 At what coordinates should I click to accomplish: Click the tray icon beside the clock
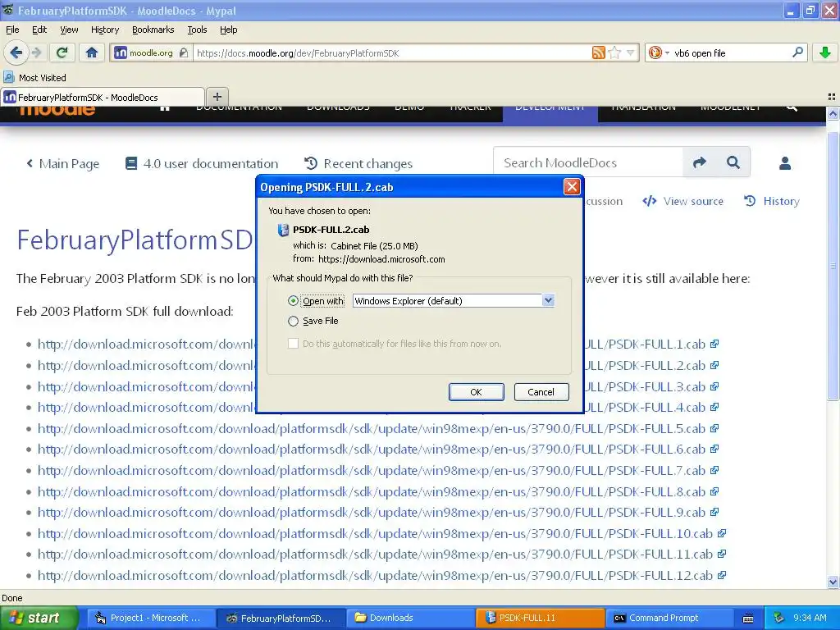(779, 618)
